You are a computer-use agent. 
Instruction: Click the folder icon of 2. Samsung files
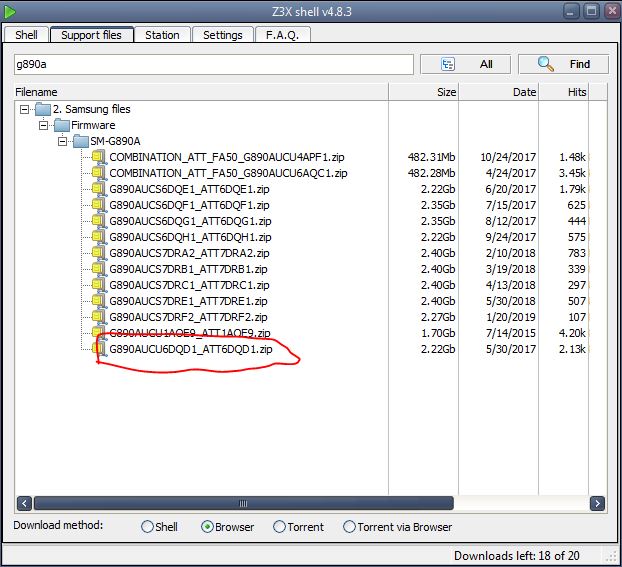click(43, 109)
